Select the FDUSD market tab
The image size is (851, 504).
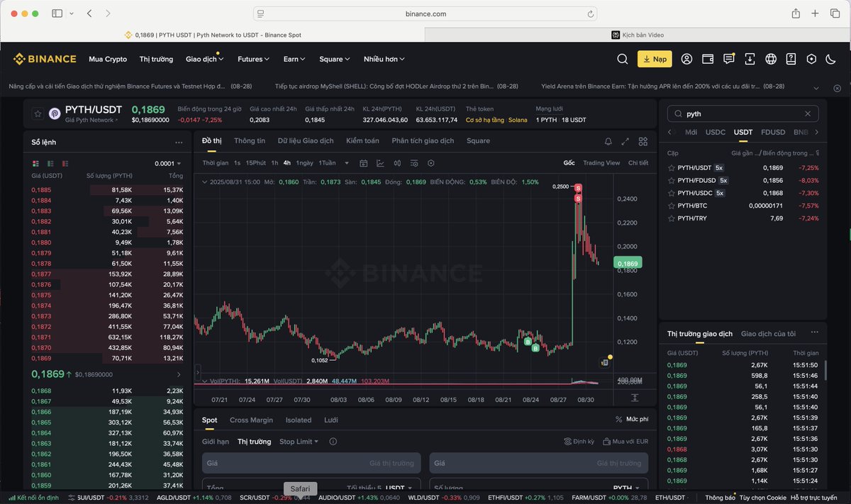[773, 133]
